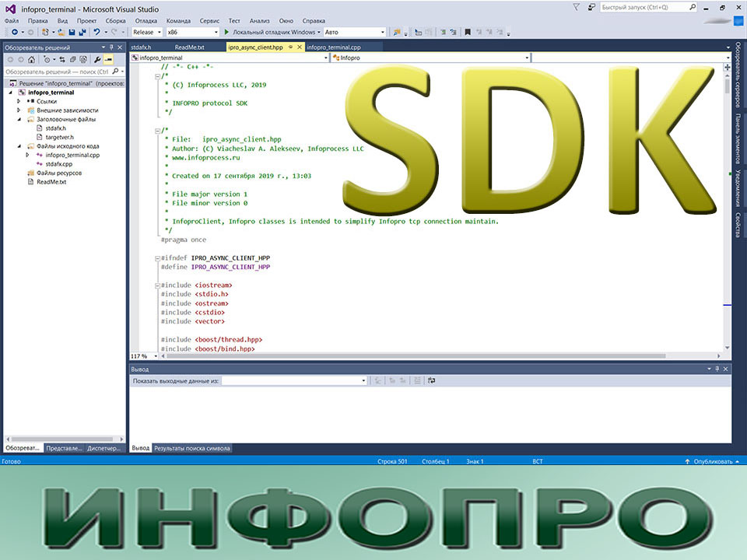
Task: Collapse the #ifndef IPRO_ASYNC_CLIENT_HPP region
Action: click(x=158, y=258)
